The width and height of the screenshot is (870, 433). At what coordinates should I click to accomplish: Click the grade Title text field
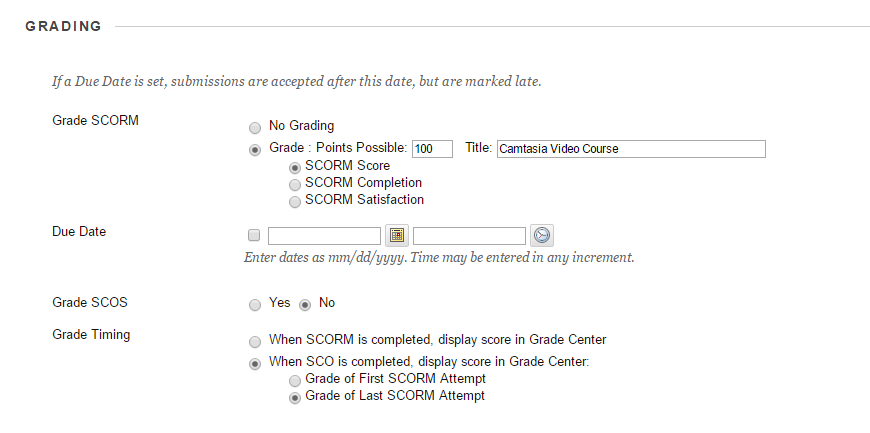[x=630, y=149]
